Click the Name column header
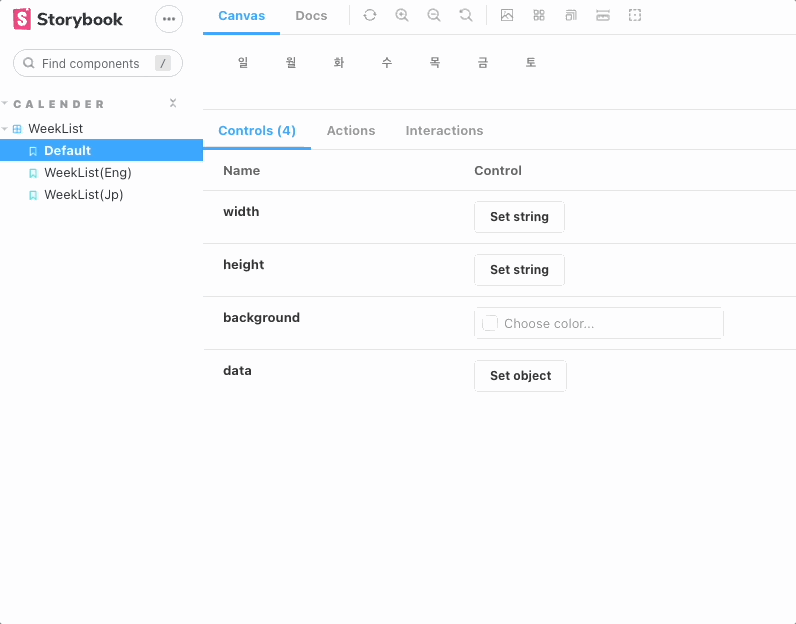The height and width of the screenshot is (624, 796). (x=242, y=171)
